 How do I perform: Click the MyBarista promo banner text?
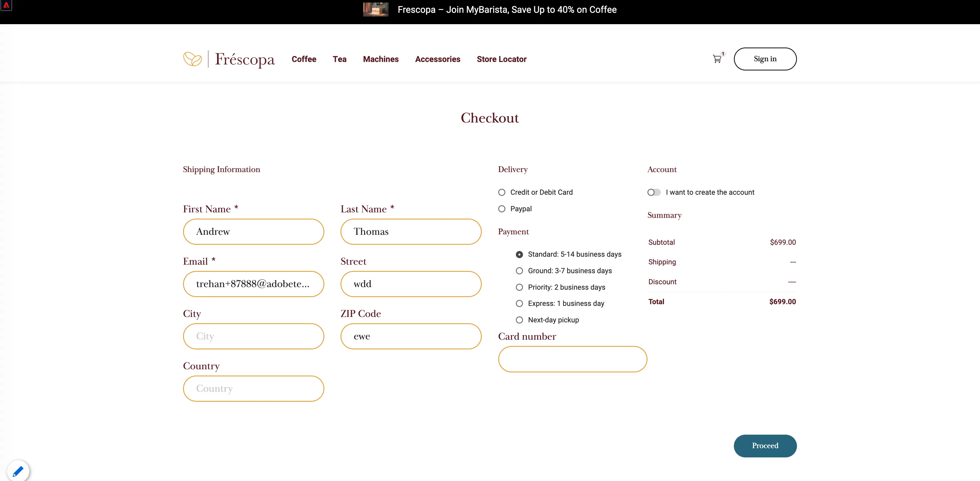pyautogui.click(x=507, y=9)
